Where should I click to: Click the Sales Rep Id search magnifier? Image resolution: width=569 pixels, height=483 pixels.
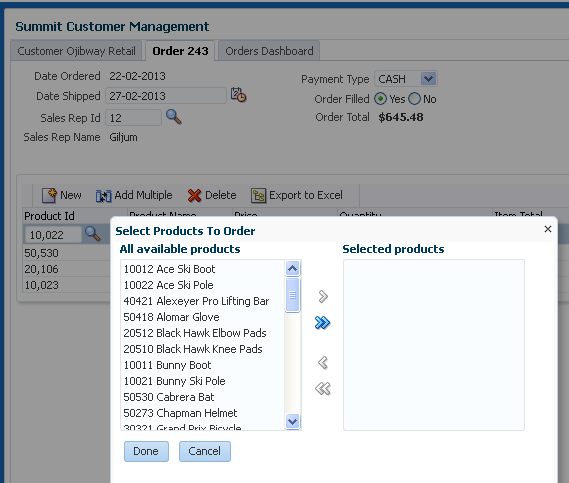point(173,117)
